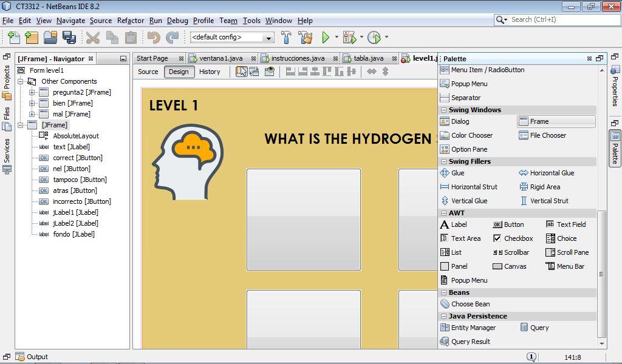This screenshot has height=364, width=622.
Task: Click the notifications badge in status bar
Action: click(x=531, y=357)
